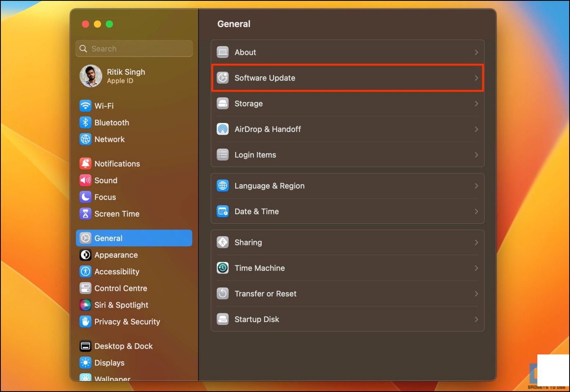The height and width of the screenshot is (392, 570).
Task: Open Ritik Singh Apple ID name
Action: [x=126, y=72]
